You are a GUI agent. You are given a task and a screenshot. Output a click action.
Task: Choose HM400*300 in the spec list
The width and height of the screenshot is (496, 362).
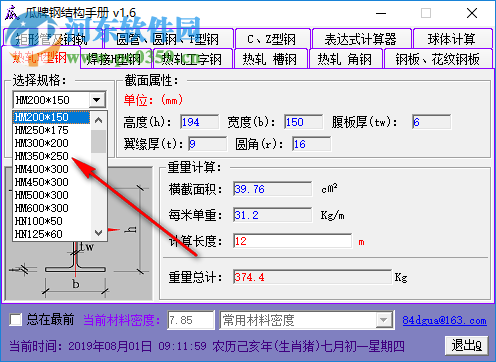52,169
